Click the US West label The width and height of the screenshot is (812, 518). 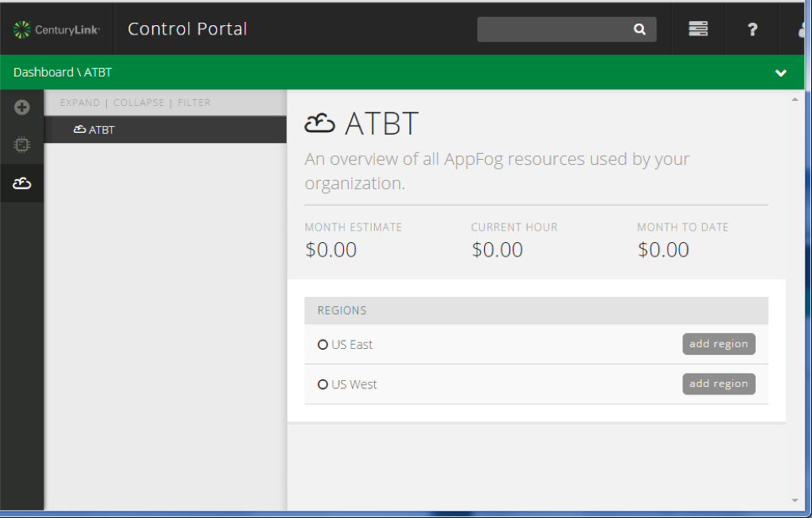point(354,384)
